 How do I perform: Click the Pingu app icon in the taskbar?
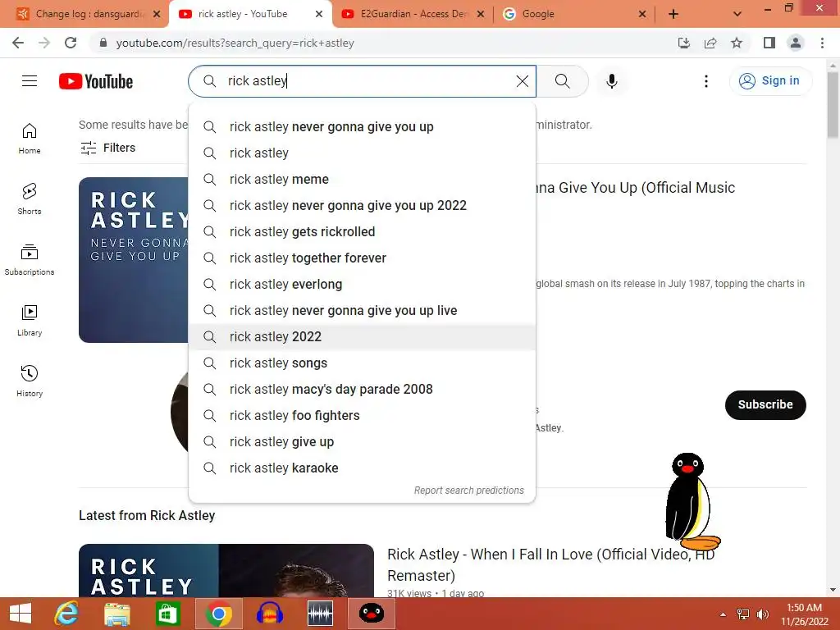[x=372, y=614]
